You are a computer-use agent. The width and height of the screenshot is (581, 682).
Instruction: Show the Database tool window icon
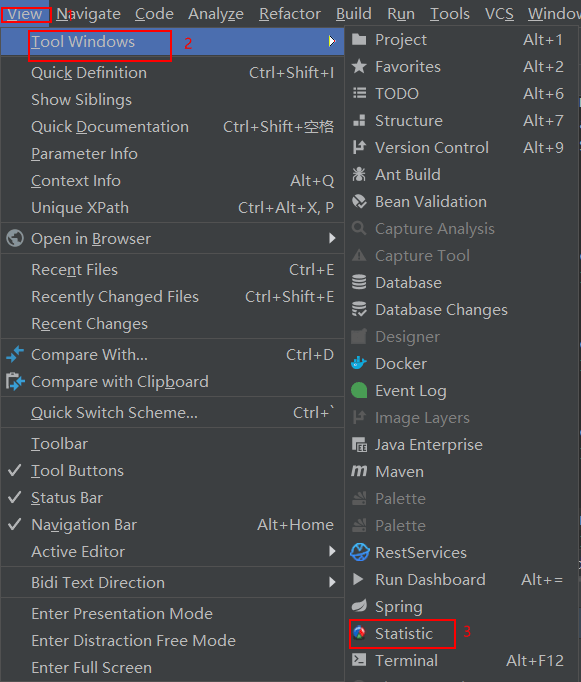[x=359, y=282]
